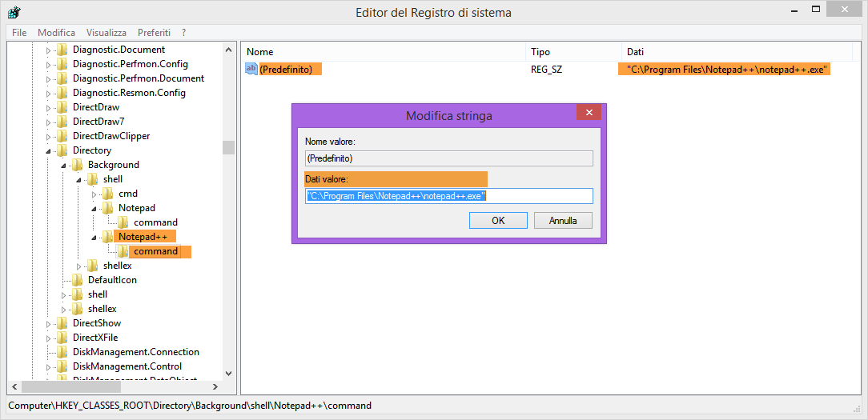The image size is (868, 420).
Task: Expand the Diagnostic.Perfmon.Config key
Action: point(48,64)
